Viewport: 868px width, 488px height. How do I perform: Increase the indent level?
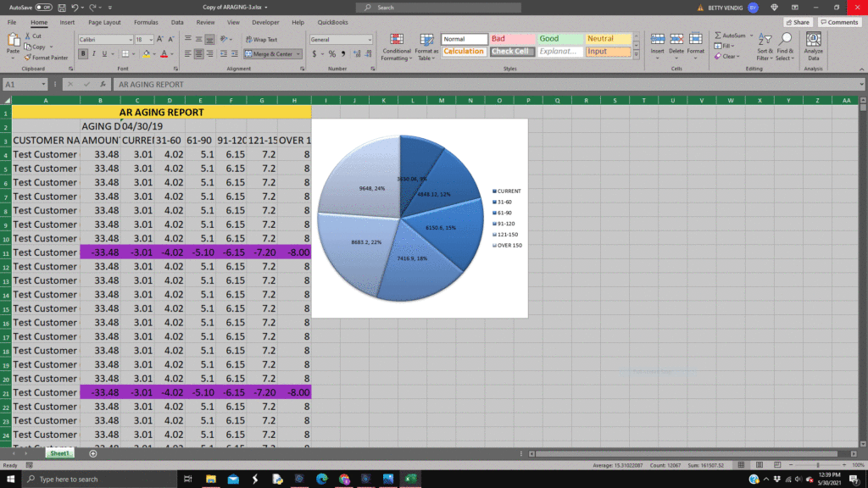coord(234,53)
